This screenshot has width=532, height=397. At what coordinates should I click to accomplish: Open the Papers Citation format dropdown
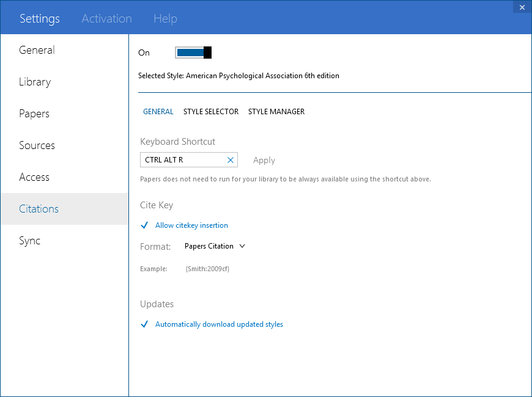click(215, 246)
